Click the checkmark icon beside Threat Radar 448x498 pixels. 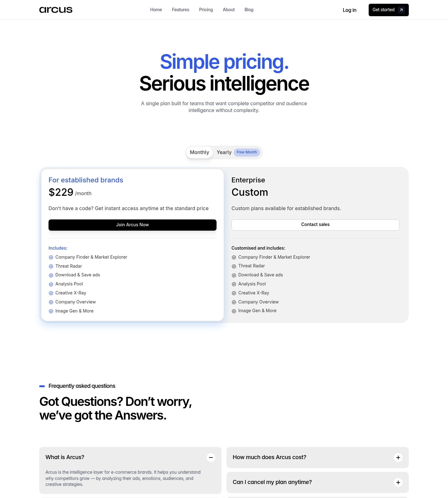coord(51,266)
